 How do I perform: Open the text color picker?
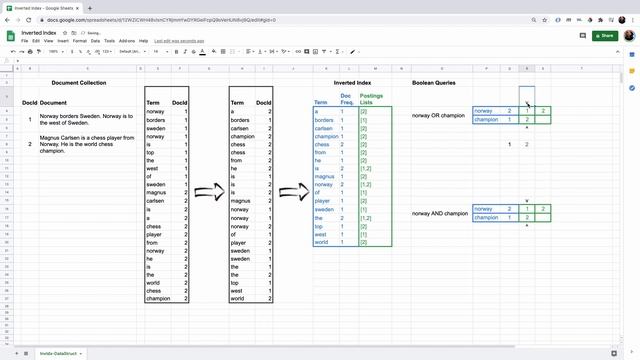coord(202,52)
